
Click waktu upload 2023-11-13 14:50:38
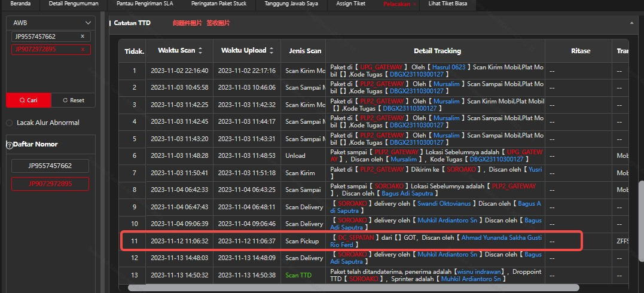247,275
